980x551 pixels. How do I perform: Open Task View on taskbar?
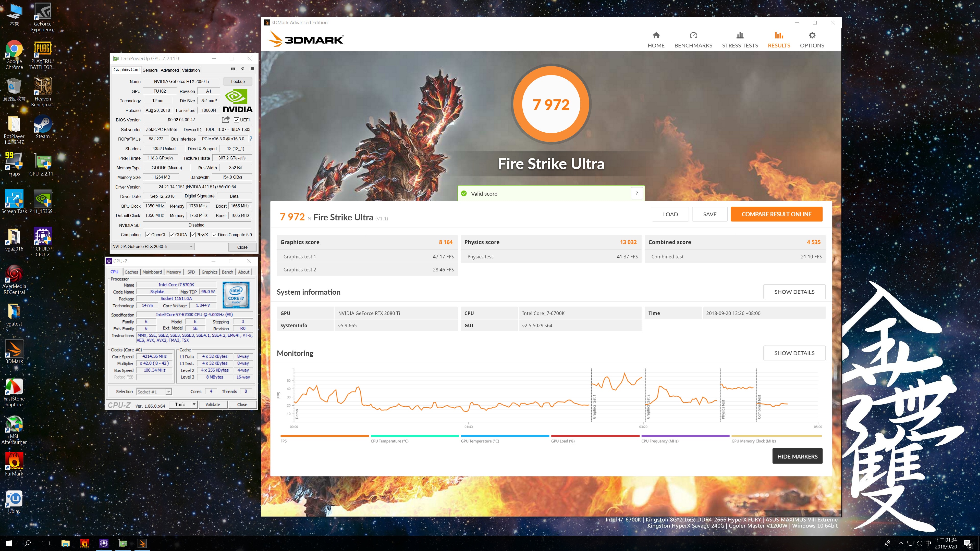(46, 543)
